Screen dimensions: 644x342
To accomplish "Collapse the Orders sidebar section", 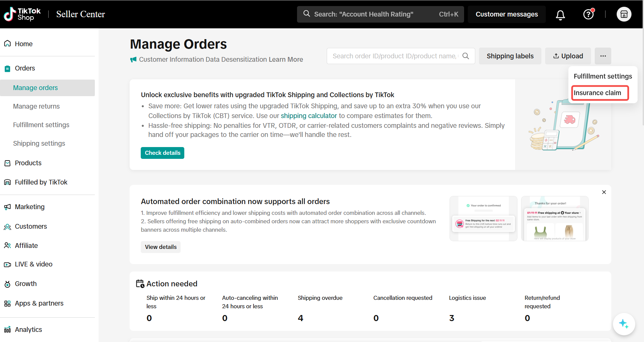I will tap(25, 68).
